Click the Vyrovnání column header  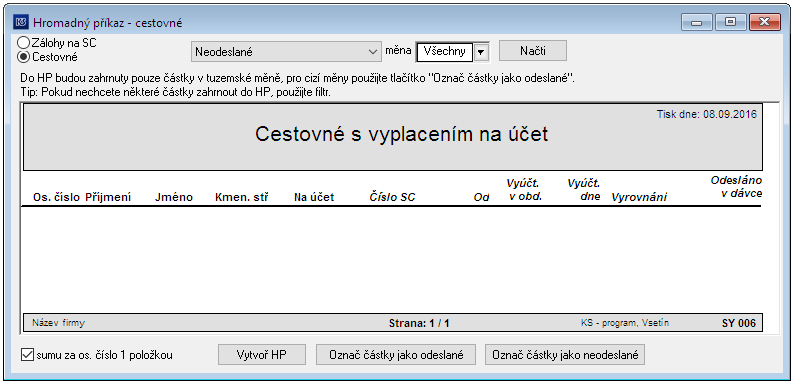coord(639,198)
